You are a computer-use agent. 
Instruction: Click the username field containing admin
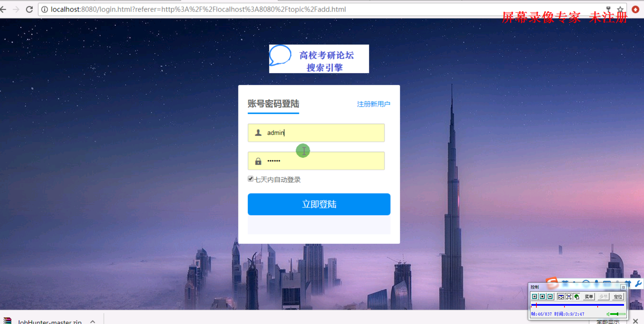316,133
